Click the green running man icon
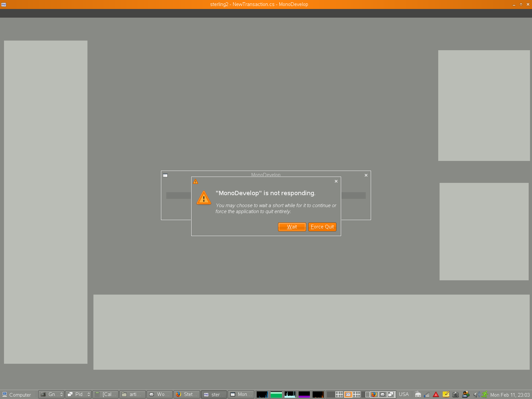The height and width of the screenshot is (399, 532). 485,395
